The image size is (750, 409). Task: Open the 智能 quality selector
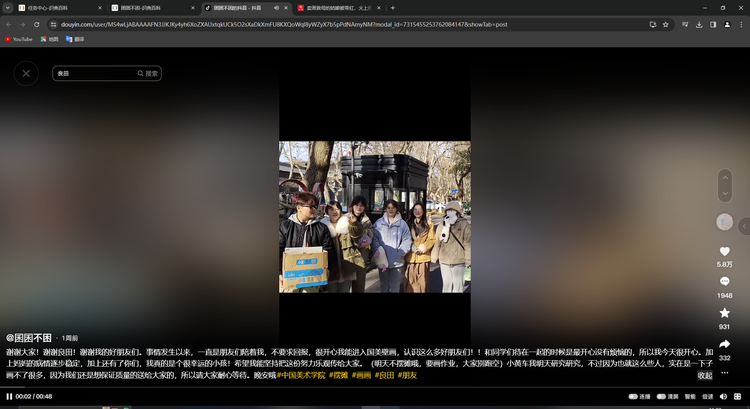(690, 396)
